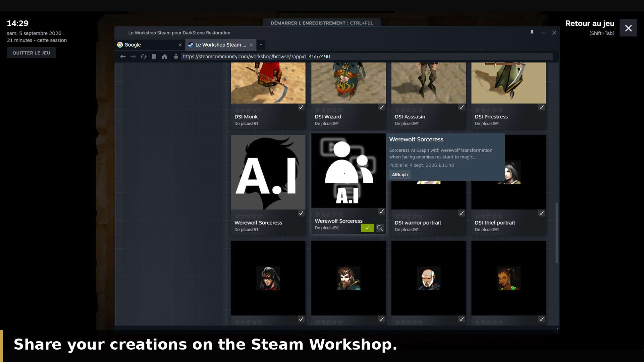Select the Le Workshop Steam tab
This screenshot has width=644, height=362.
coord(221,45)
